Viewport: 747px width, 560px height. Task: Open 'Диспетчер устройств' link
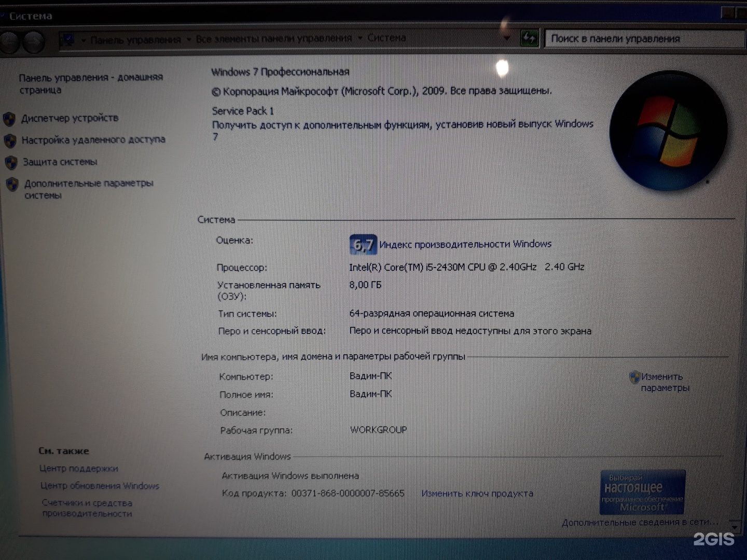click(70, 118)
